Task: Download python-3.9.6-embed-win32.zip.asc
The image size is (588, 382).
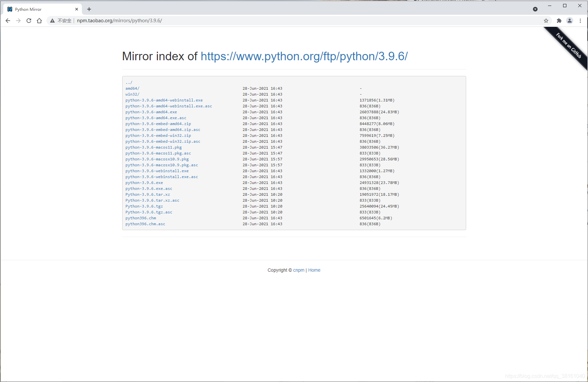Action: coord(163,141)
